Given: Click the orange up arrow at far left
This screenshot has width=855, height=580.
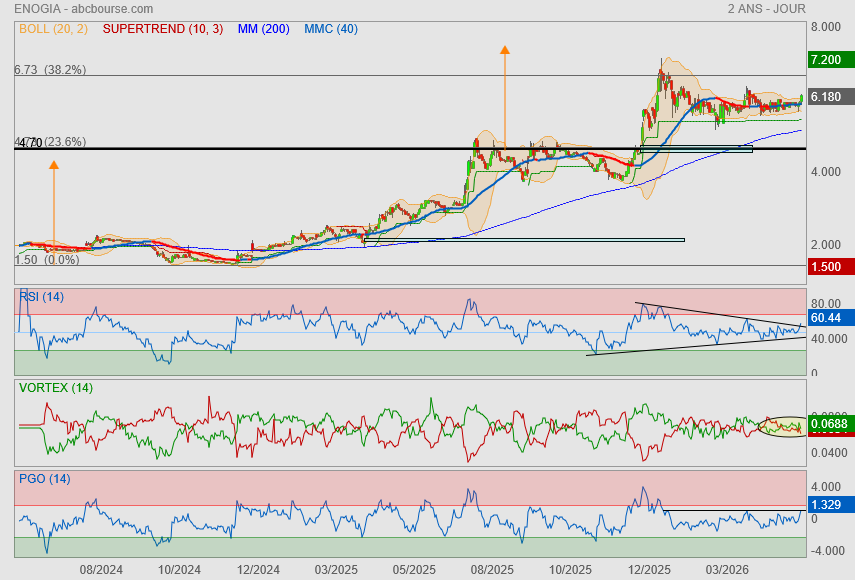Looking at the screenshot, I should tap(53, 165).
